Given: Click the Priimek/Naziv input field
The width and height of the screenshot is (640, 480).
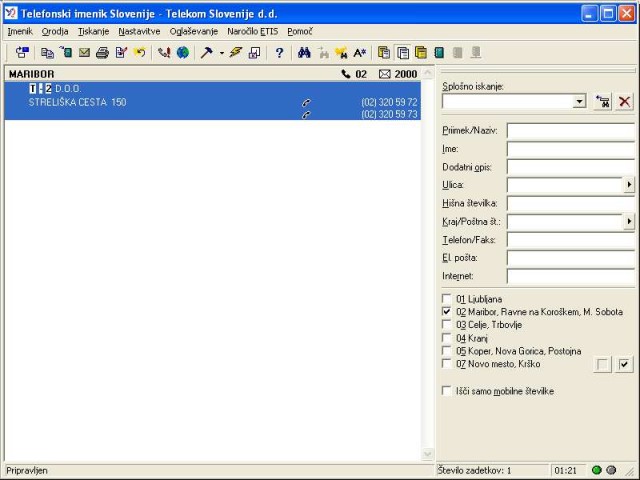Looking at the screenshot, I should point(571,131).
